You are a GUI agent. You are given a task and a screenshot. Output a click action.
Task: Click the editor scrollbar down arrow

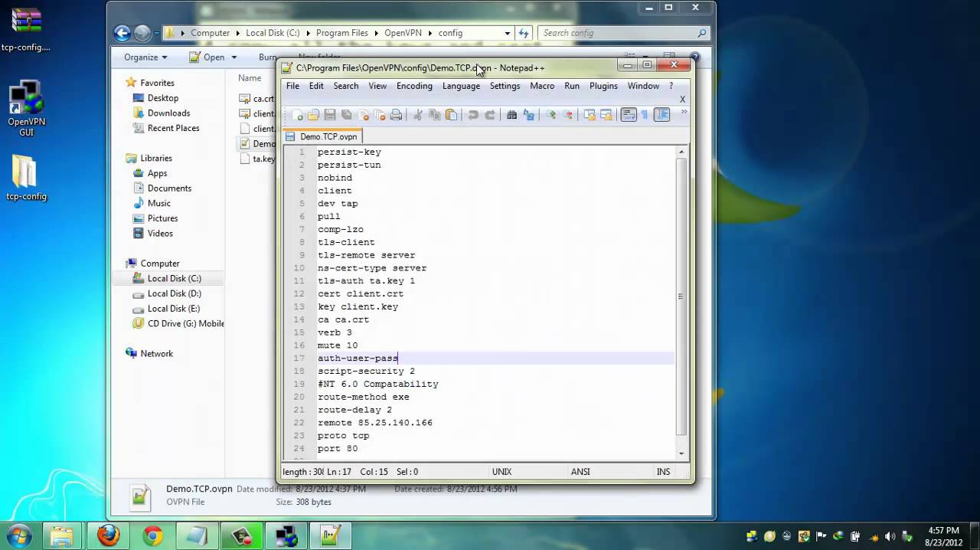tap(681, 452)
